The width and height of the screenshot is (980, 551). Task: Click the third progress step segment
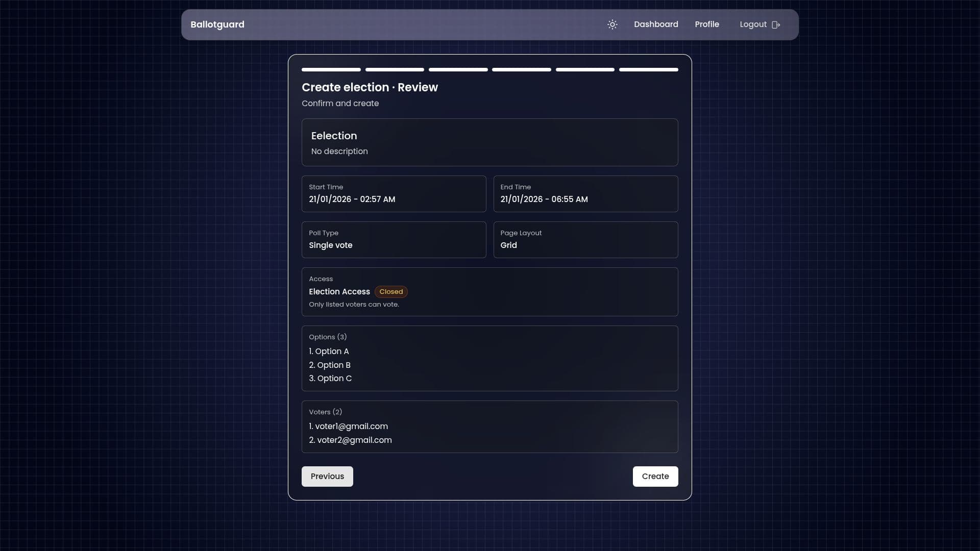tap(458, 69)
